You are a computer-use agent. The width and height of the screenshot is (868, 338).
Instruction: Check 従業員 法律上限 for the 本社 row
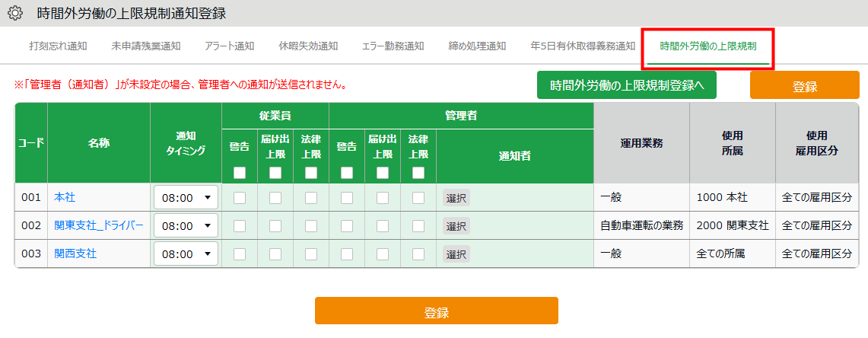point(311,197)
